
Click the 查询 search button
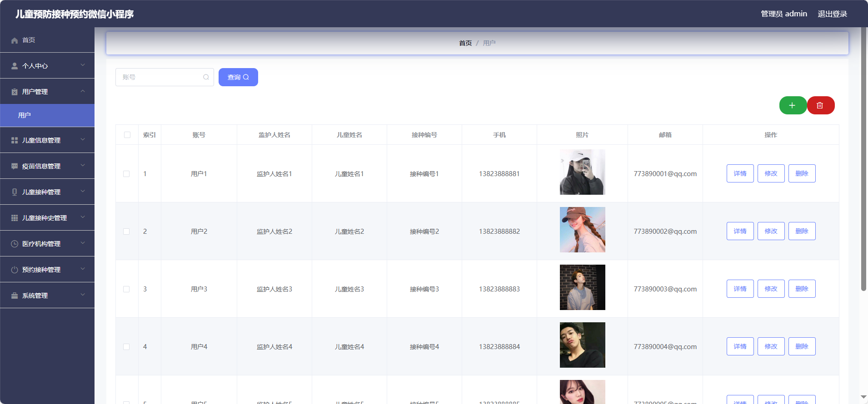tap(238, 77)
